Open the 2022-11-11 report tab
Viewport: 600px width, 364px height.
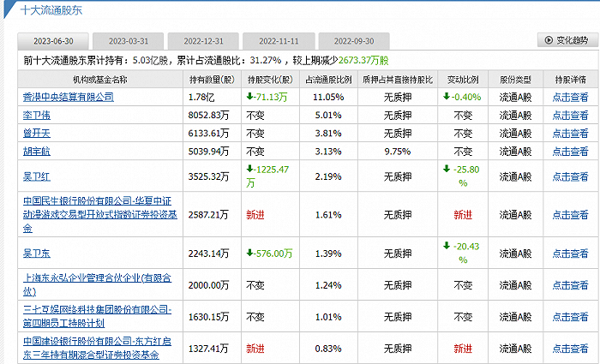pyautogui.click(x=279, y=41)
